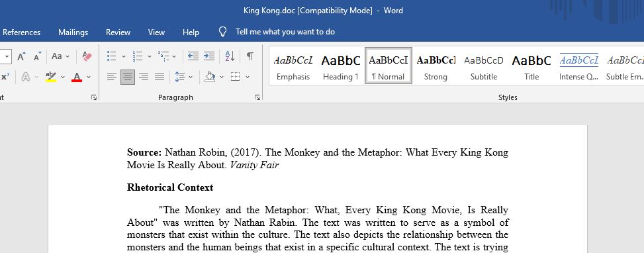Increase paragraph indent
Screen dimensions: 644x253
209,56
